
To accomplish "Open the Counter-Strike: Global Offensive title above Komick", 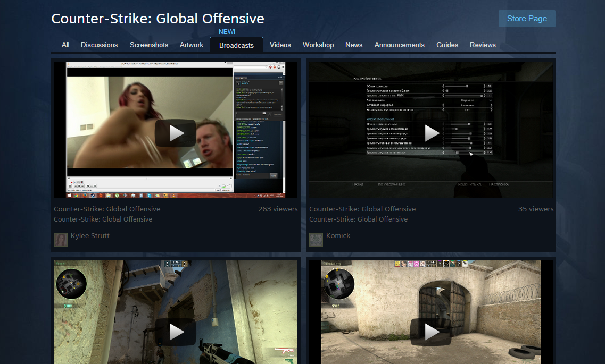I will 362,209.
